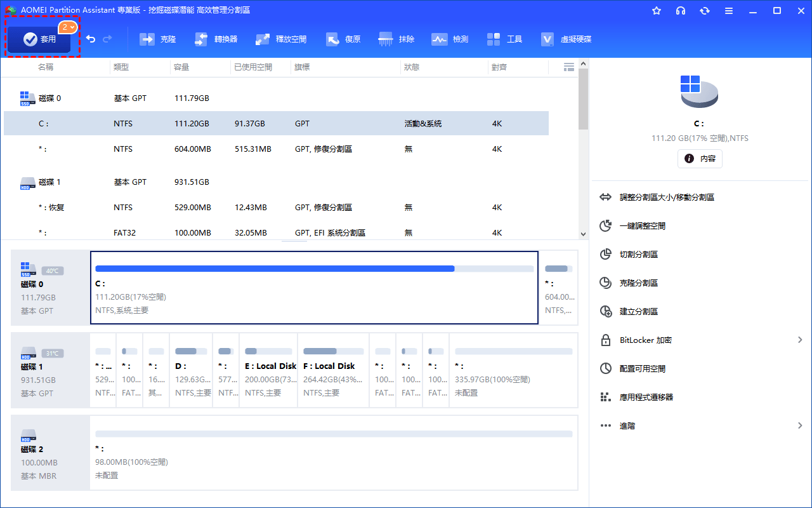The width and height of the screenshot is (812, 508).
Task: Open the 抹除 wipe tool
Action: click(x=396, y=39)
